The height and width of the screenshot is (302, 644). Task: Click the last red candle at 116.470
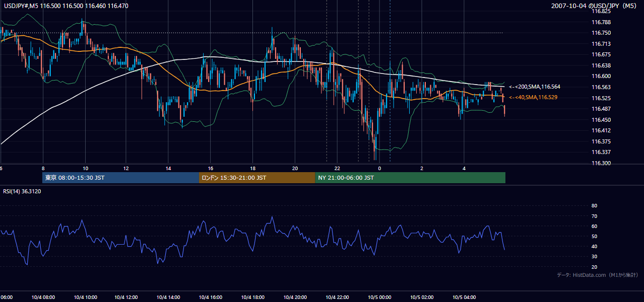[504, 111]
